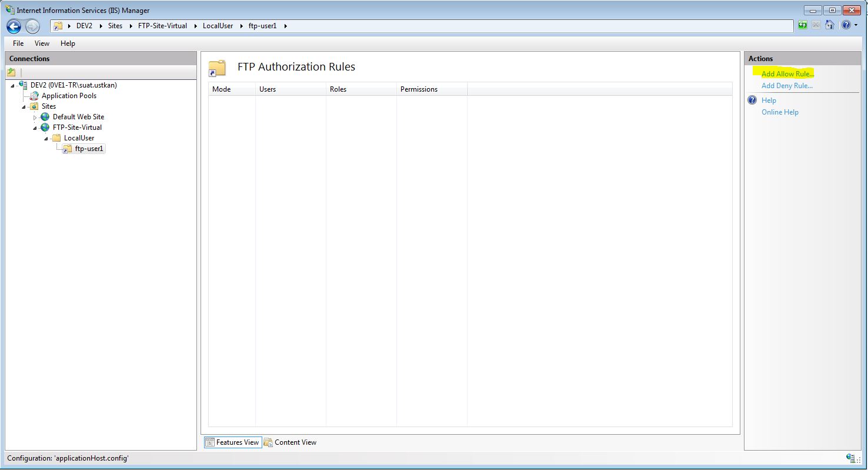This screenshot has height=470, width=868.
Task: Click the FTP-Site-Virtual globe icon
Action: 45,127
